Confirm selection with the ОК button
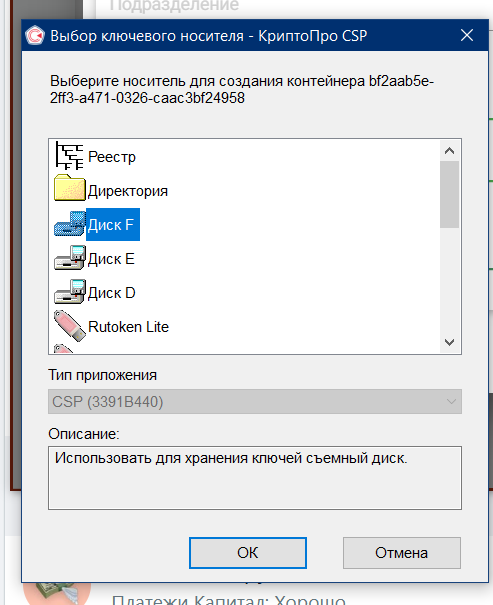 [x=248, y=553]
